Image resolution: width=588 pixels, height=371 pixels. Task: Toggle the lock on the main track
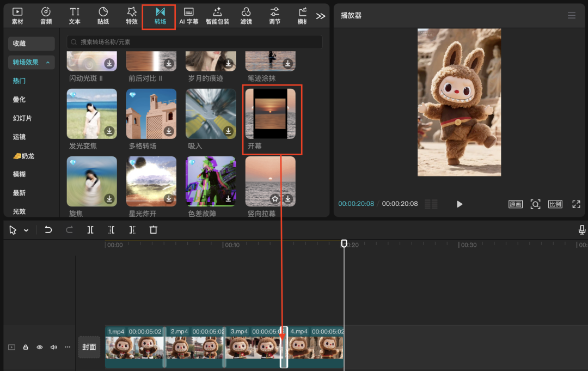[x=26, y=347]
